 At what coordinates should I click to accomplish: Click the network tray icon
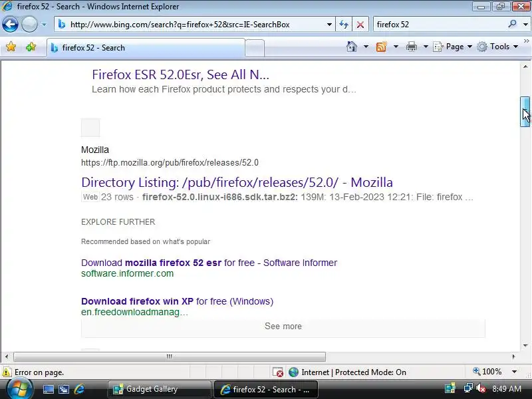[x=468, y=388]
